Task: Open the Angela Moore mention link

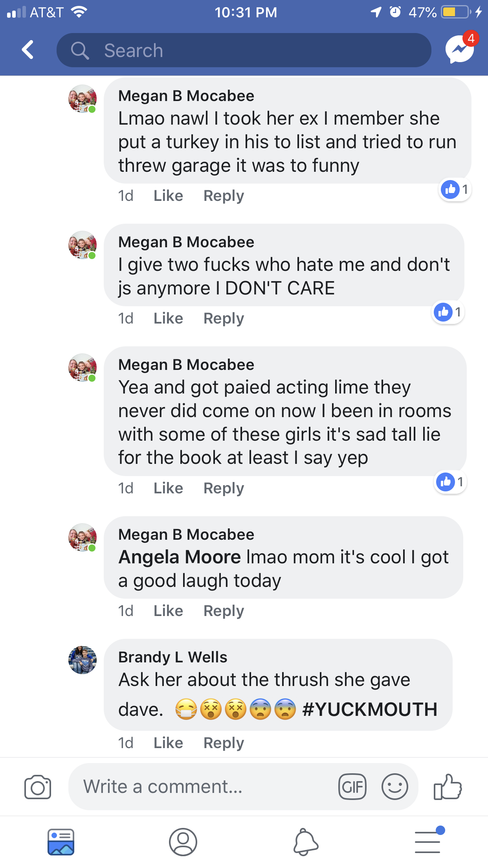Action: click(180, 557)
